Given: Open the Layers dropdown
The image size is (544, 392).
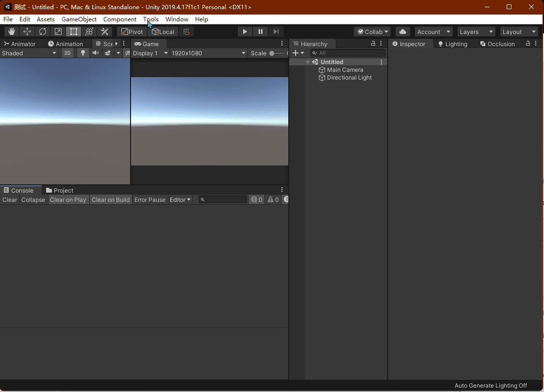Looking at the screenshot, I should click(x=476, y=32).
